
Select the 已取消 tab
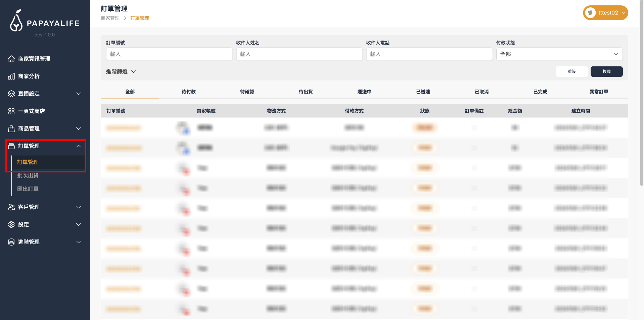[x=481, y=92]
